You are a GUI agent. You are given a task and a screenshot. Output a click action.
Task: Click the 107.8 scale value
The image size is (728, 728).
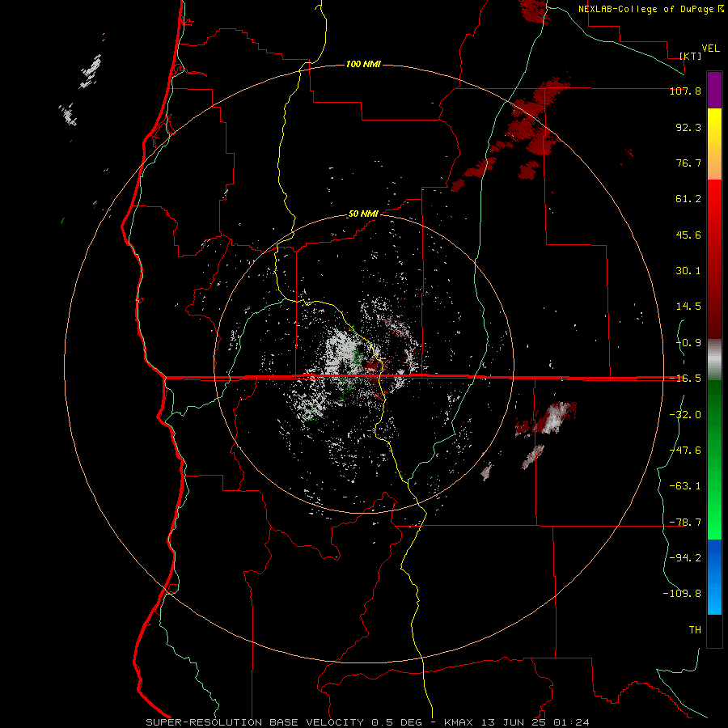[685, 91]
